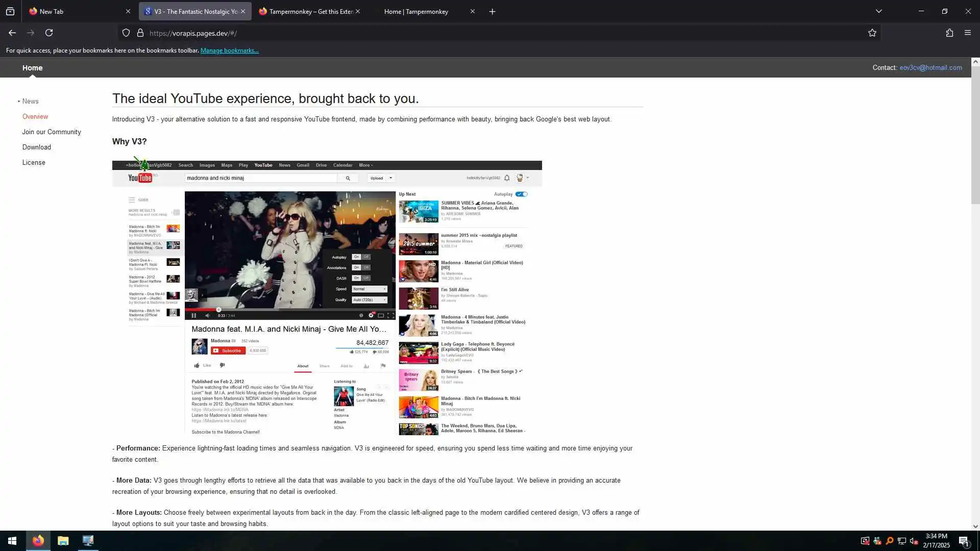
Task: Select Download in the left sidebar
Action: (36, 147)
